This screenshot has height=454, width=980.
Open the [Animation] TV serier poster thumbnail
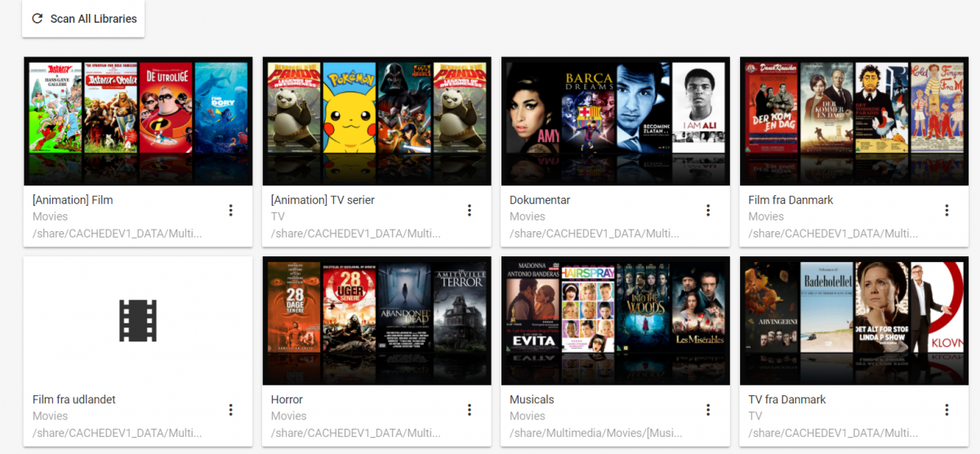coord(376,121)
